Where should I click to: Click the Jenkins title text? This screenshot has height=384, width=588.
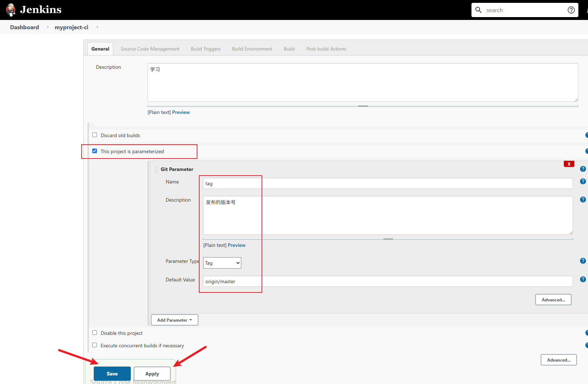tap(41, 10)
